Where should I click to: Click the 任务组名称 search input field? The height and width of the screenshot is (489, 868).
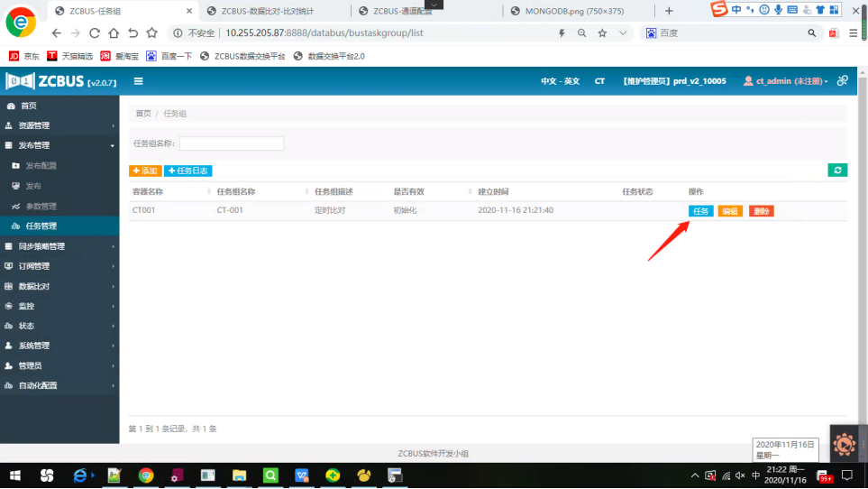[231, 143]
